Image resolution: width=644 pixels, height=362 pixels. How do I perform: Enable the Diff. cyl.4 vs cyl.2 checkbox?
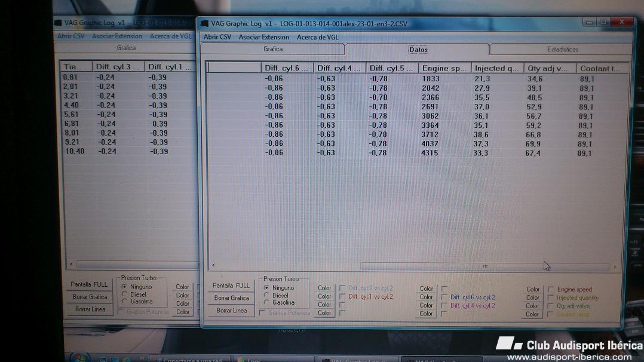point(444,305)
